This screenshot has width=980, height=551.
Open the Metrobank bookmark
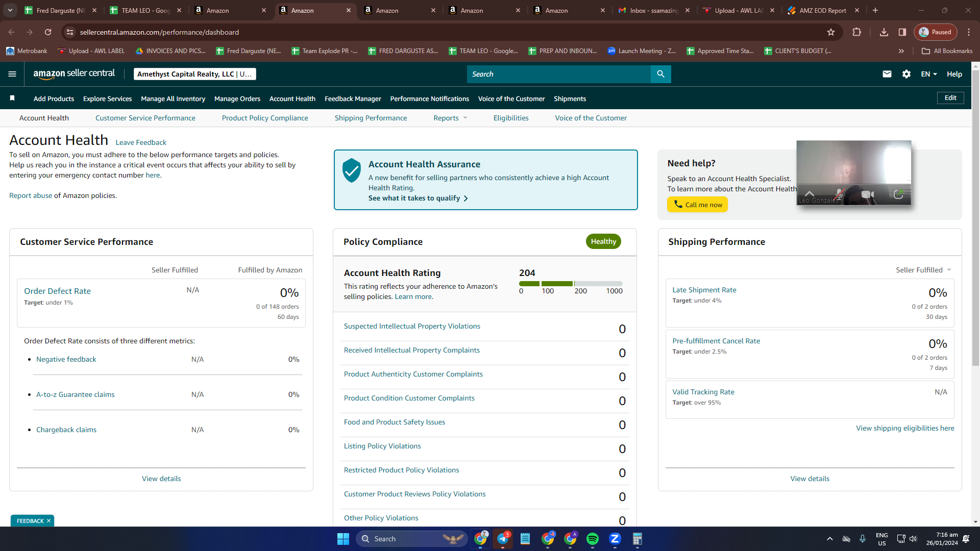coord(27,51)
